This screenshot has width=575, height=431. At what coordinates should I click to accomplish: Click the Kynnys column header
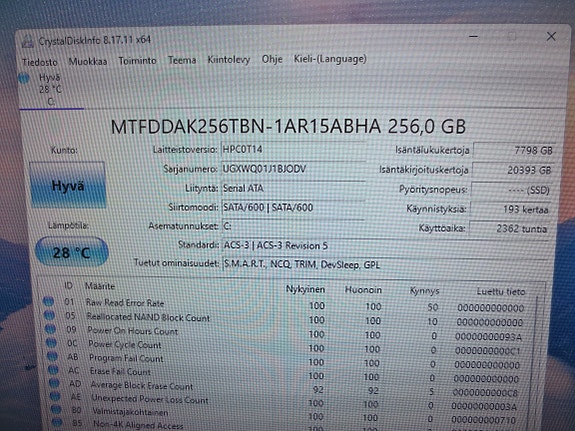(x=424, y=291)
